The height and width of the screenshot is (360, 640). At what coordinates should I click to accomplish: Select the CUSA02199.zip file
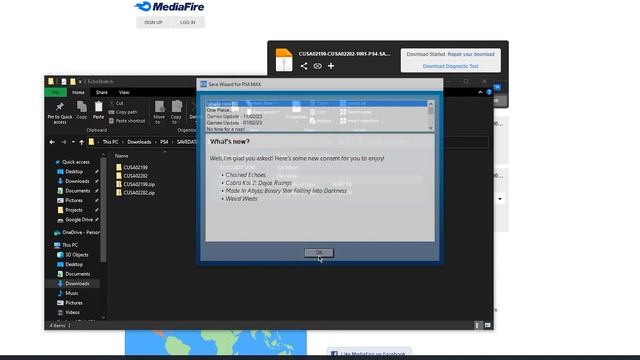pyautogui.click(x=136, y=184)
